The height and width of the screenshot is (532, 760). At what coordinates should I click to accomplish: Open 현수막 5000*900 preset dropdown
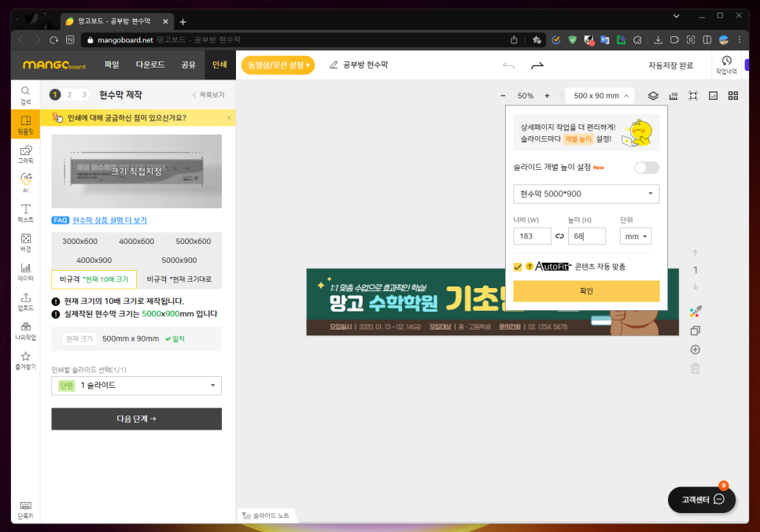point(586,194)
